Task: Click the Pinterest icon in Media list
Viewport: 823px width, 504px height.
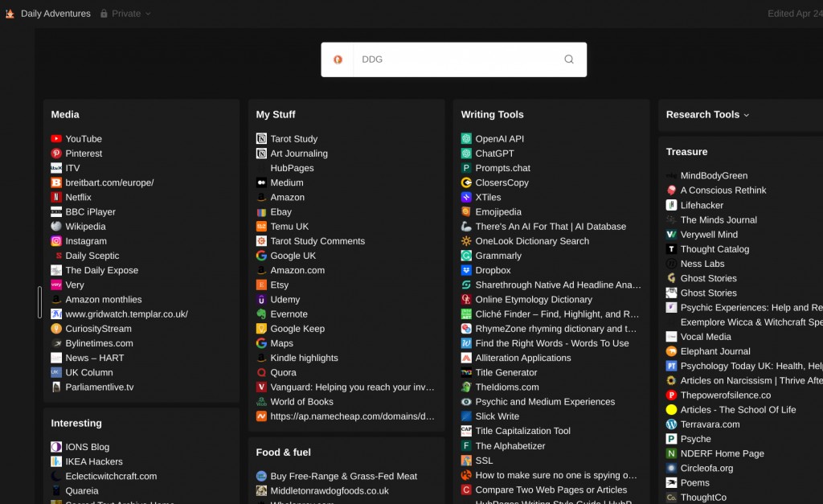Action: (x=56, y=154)
